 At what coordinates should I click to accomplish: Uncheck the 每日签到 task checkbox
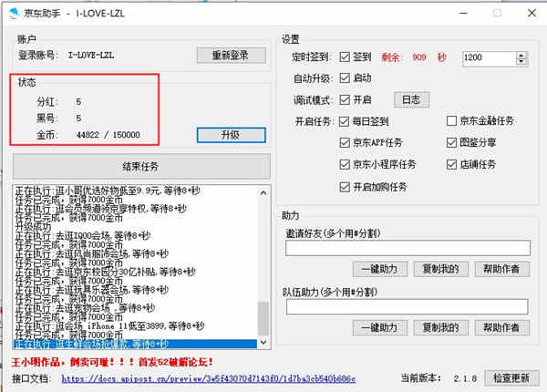(344, 121)
